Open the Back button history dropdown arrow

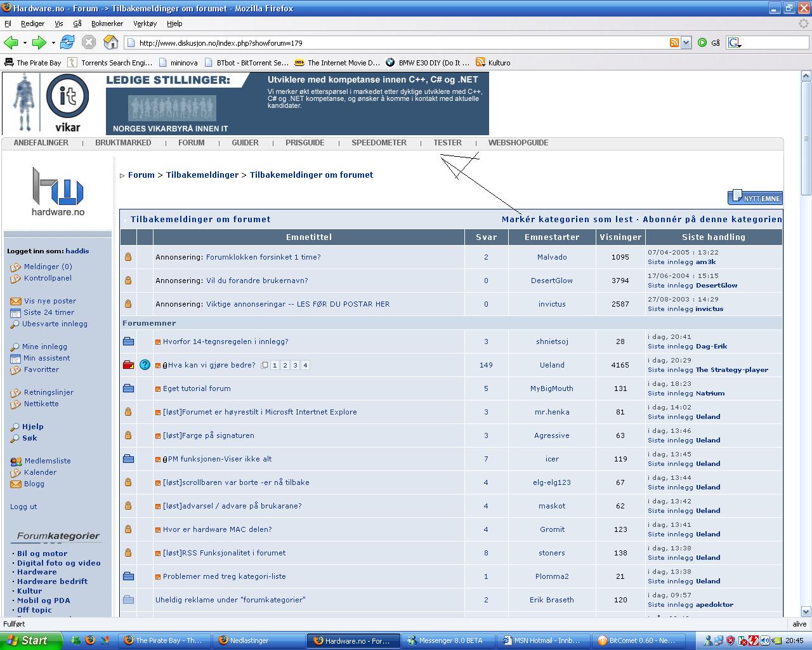pos(25,43)
